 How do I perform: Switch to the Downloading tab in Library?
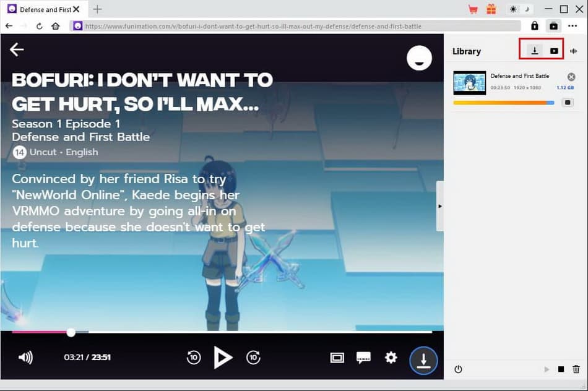point(534,51)
